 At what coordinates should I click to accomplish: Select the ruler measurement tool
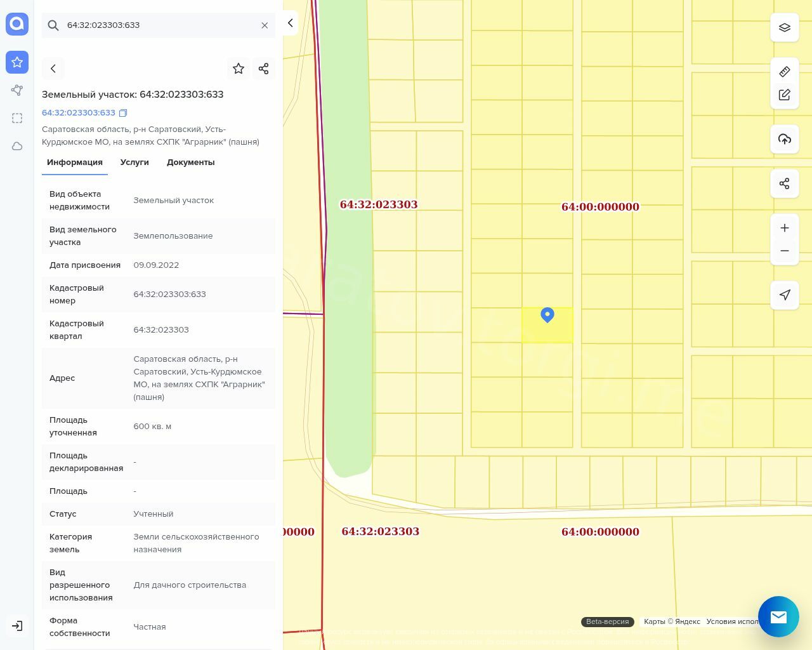785,72
